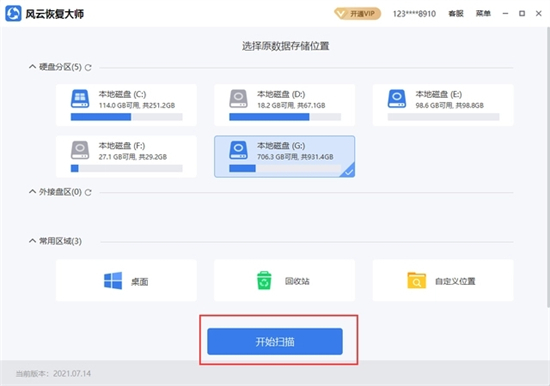Click the 开始扫描 button
Viewport: 550px width, 386px height.
275,341
